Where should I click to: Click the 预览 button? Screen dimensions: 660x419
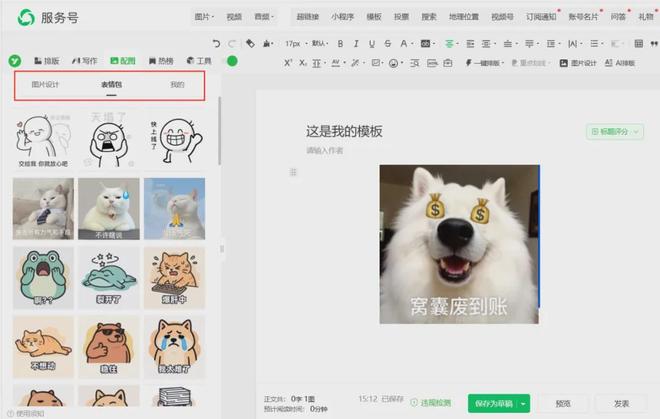(x=563, y=403)
